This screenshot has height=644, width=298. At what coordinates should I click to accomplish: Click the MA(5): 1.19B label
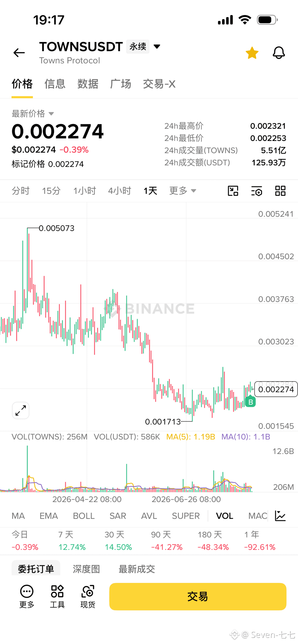(191, 437)
